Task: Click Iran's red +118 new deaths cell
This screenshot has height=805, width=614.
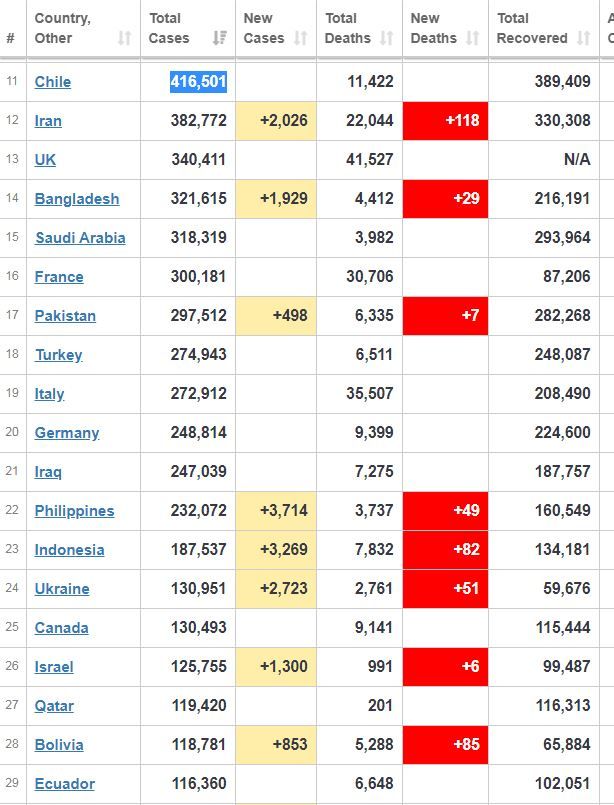Action: click(445, 121)
